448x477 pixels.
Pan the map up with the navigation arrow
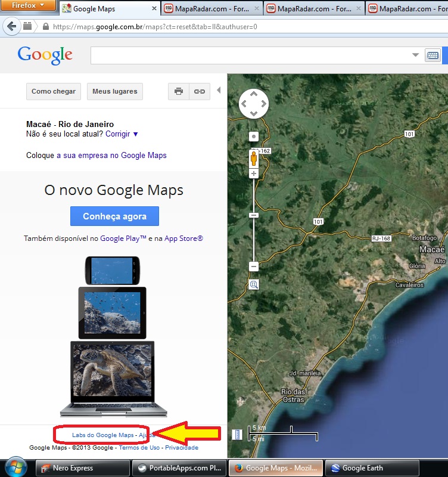(x=254, y=94)
